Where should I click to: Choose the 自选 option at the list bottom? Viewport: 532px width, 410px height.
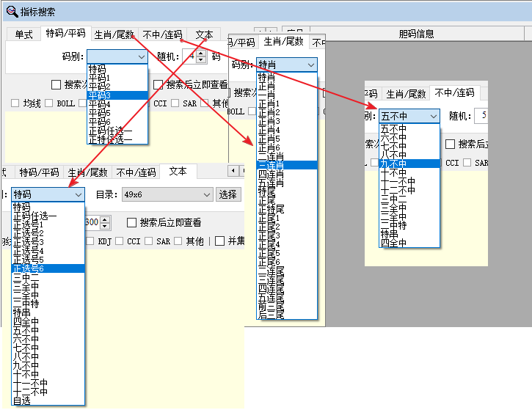tap(22, 401)
